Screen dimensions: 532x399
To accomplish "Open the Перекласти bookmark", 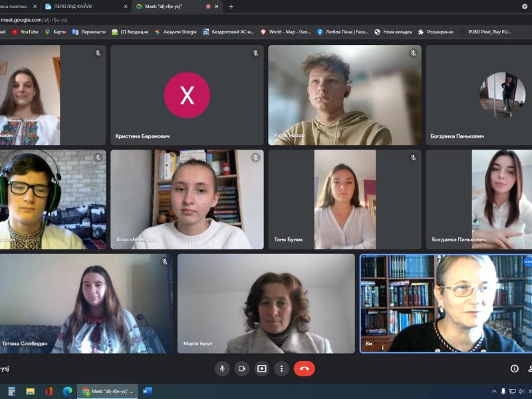I will (x=88, y=31).
